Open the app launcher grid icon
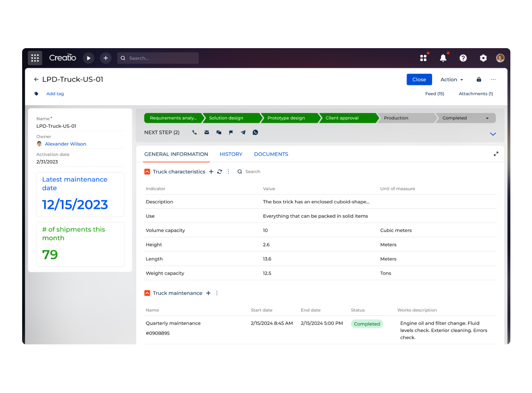Viewport: 532px width, 393px height. 35,58
